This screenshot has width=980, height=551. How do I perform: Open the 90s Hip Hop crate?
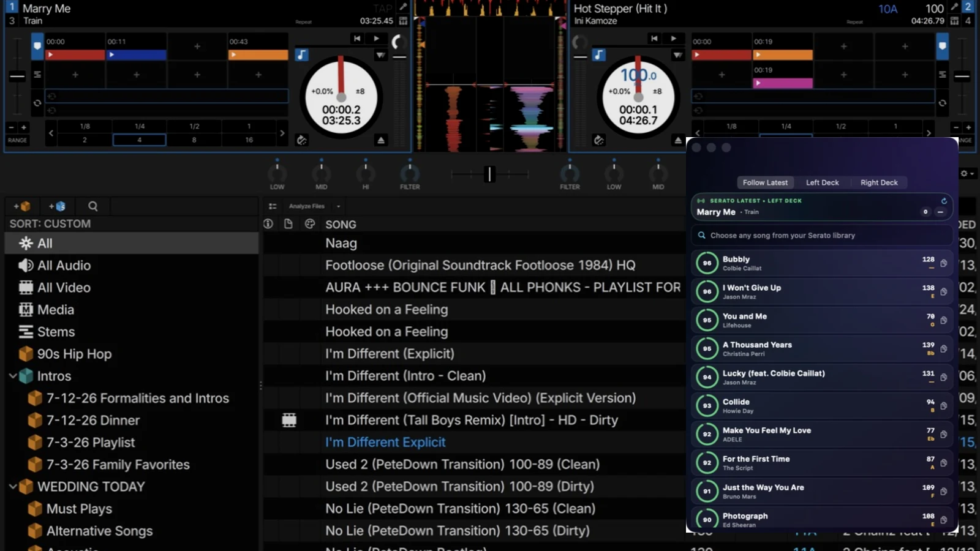[x=132, y=354]
